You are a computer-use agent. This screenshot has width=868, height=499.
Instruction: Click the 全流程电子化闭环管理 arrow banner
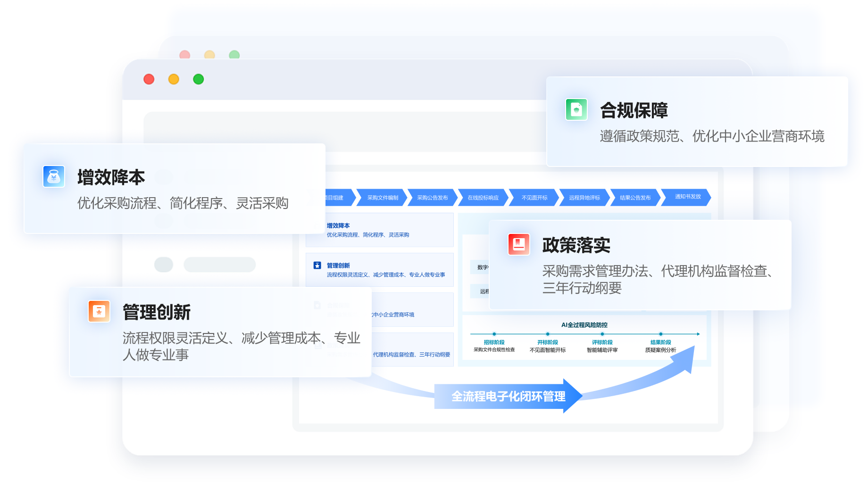(x=508, y=396)
